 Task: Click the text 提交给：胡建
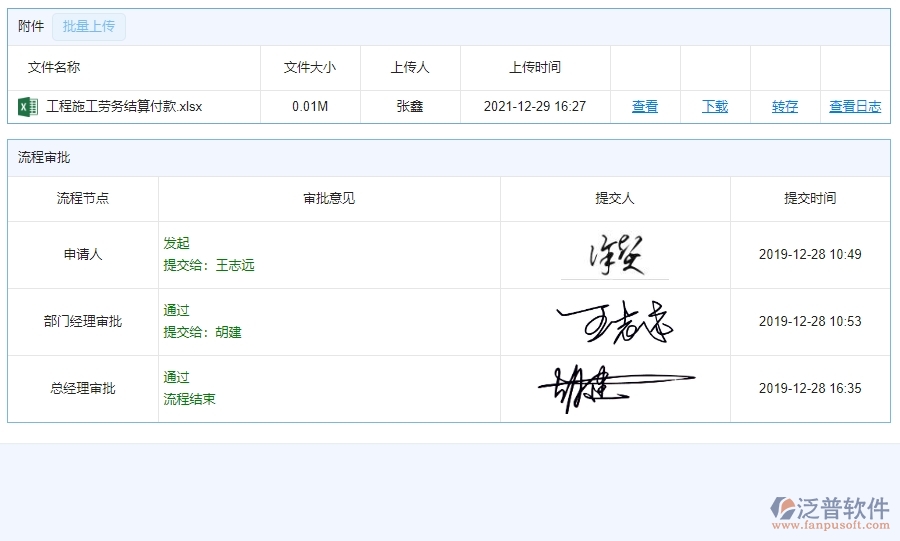(x=203, y=333)
